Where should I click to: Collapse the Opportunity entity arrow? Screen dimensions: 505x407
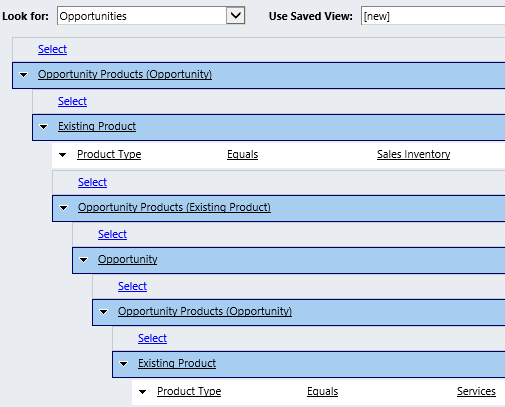click(83, 260)
